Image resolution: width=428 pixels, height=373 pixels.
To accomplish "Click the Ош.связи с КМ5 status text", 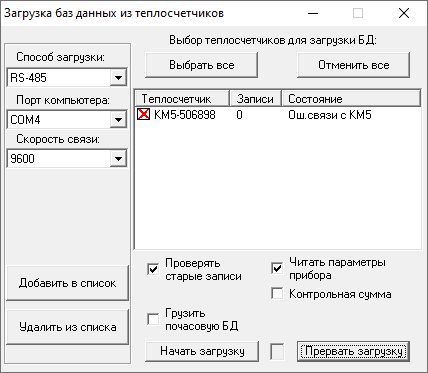I will point(330,115).
